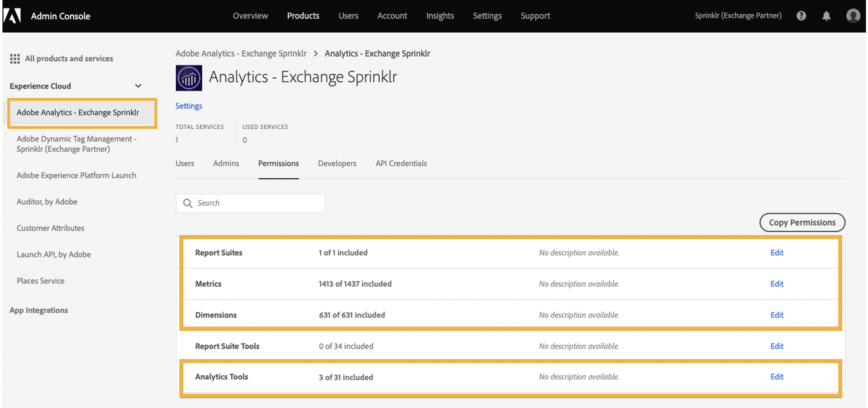Screen dimensions: 868x408
Task: Open the Users top navigation item
Action: point(348,16)
